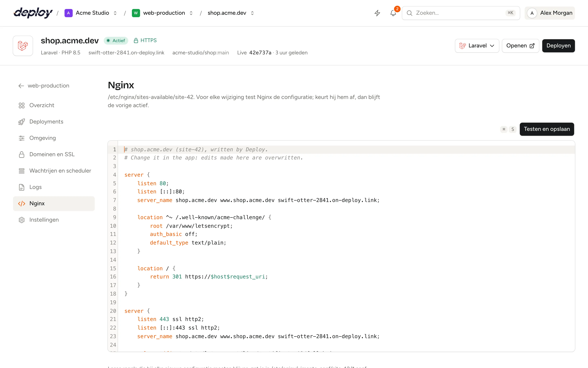Click the HTTPS lock icon
This screenshot has height=368, width=588.
(x=136, y=40)
